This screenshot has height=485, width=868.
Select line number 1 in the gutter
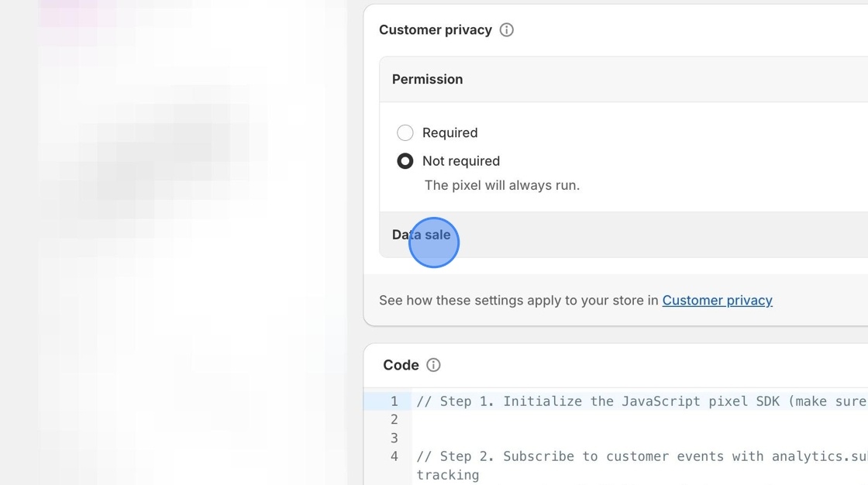[394, 401]
